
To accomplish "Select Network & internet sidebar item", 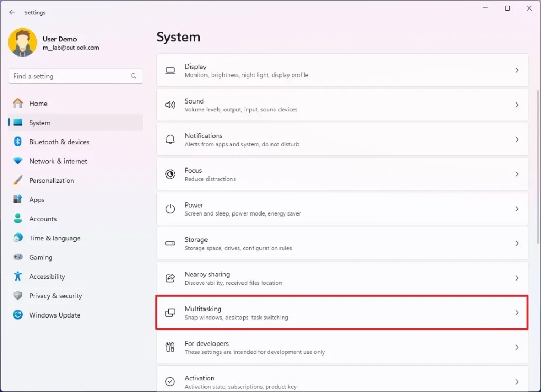I will (58, 161).
